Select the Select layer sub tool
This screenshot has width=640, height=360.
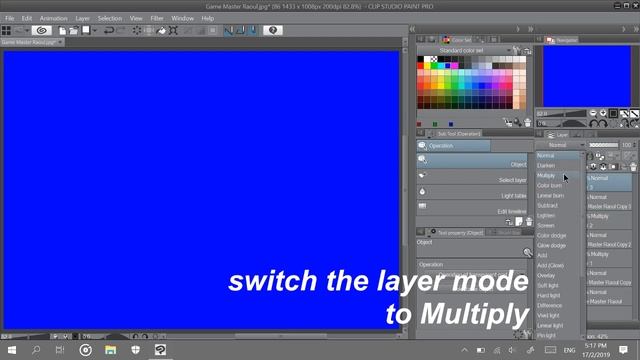[x=472, y=177]
